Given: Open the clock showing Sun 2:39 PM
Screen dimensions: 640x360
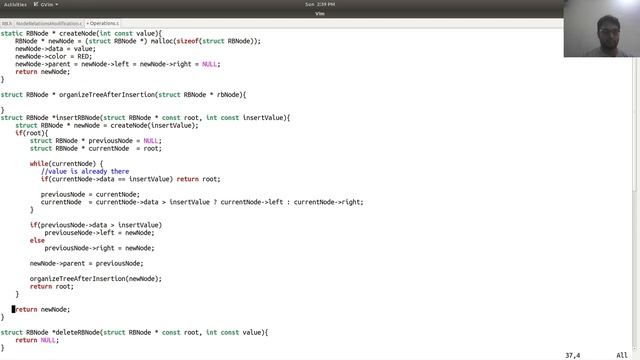Looking at the screenshot, I should (x=320, y=4).
